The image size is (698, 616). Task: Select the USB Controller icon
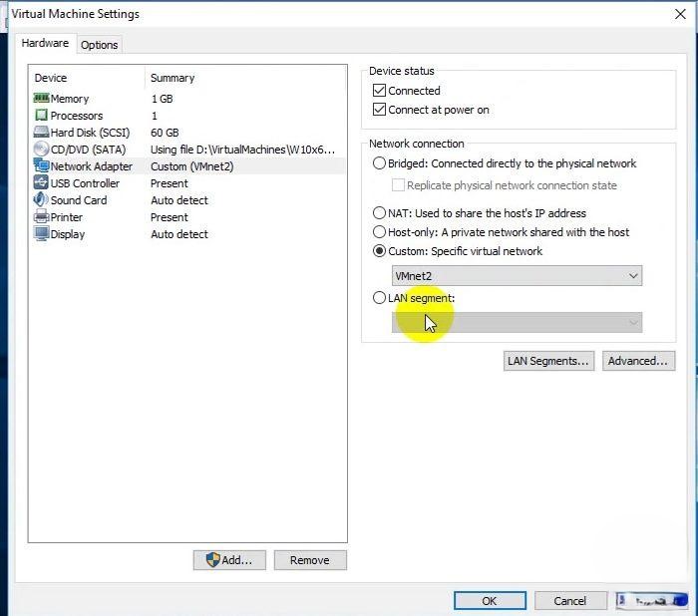(x=41, y=183)
